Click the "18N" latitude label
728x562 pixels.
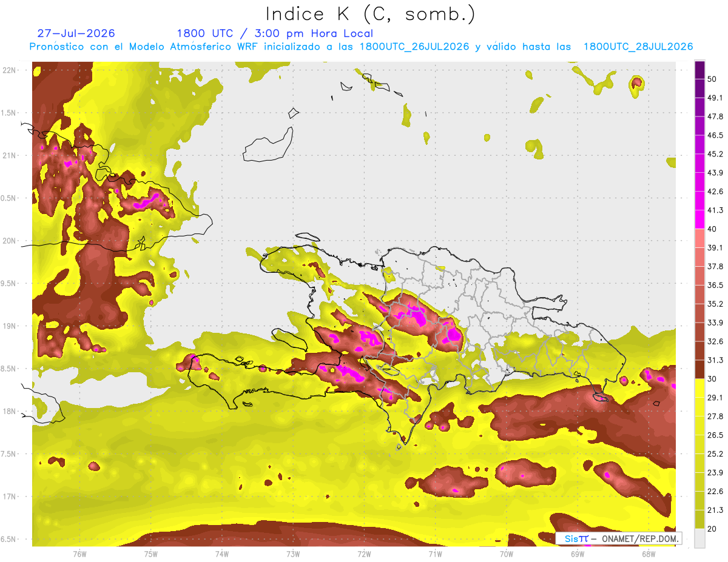10,411
